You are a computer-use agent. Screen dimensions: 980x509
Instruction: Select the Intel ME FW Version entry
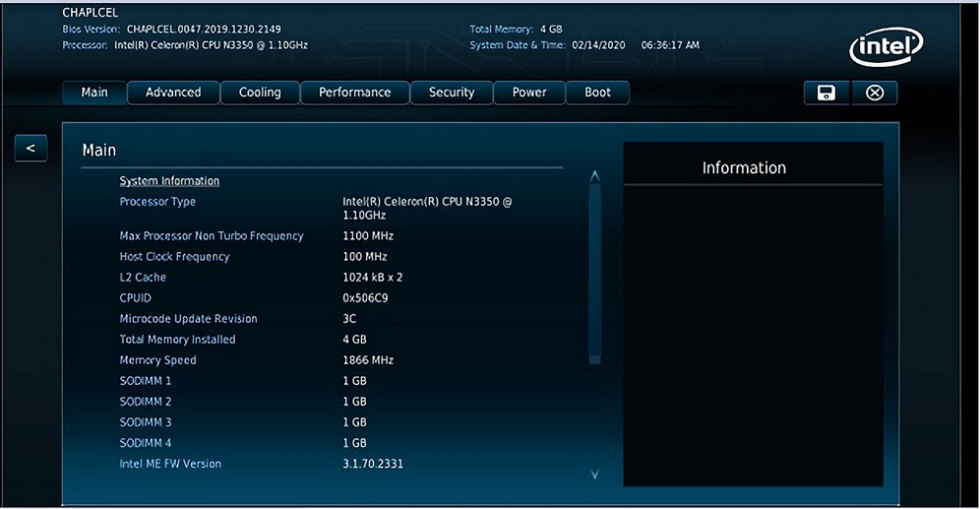click(170, 464)
